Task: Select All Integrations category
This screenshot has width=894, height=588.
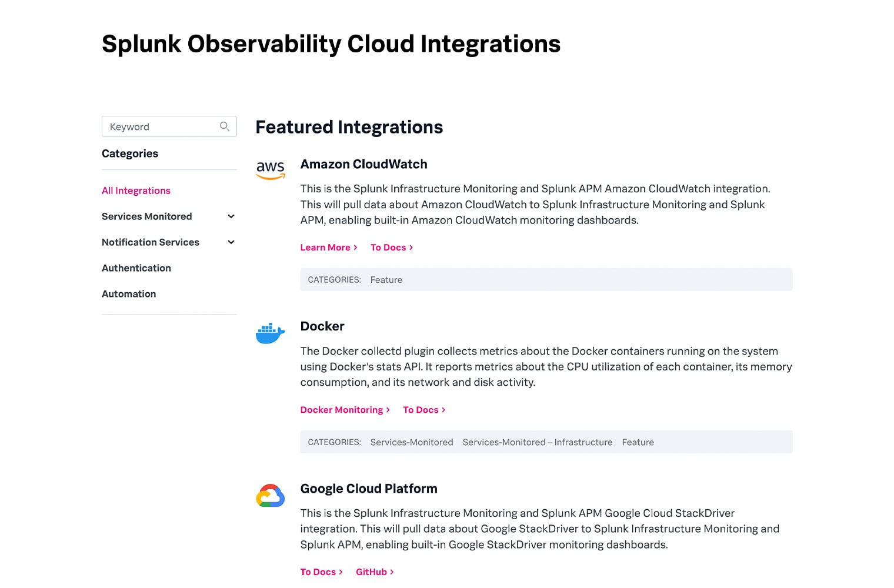Action: click(136, 191)
